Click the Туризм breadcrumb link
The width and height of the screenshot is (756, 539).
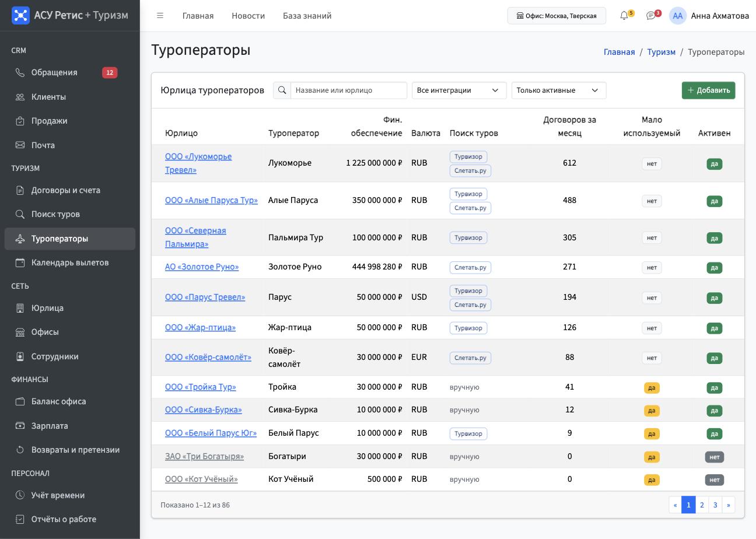661,52
